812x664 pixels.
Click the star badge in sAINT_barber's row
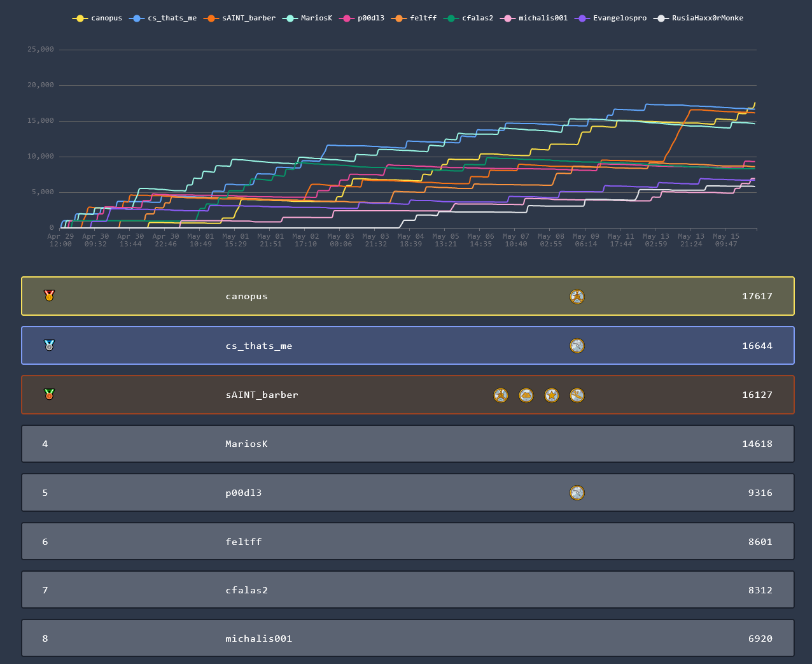(551, 395)
